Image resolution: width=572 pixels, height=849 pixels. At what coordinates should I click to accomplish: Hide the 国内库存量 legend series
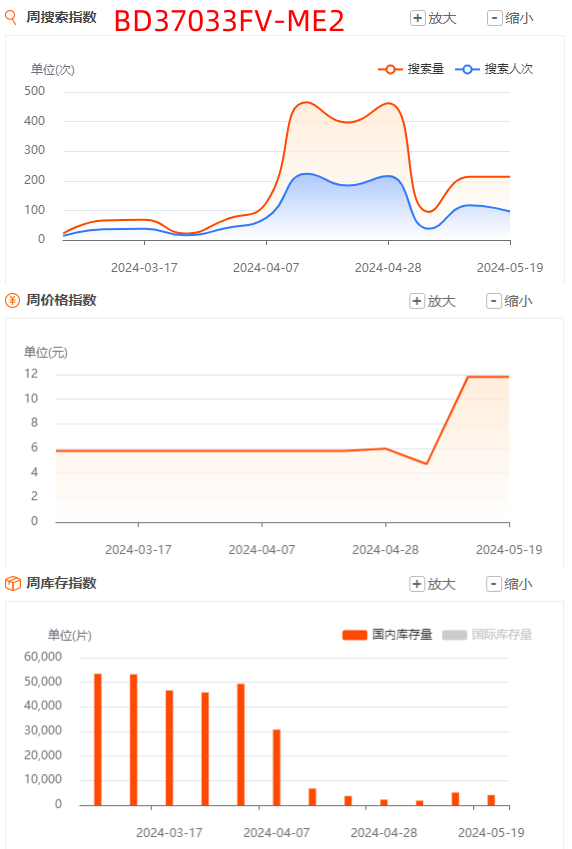coord(387,635)
